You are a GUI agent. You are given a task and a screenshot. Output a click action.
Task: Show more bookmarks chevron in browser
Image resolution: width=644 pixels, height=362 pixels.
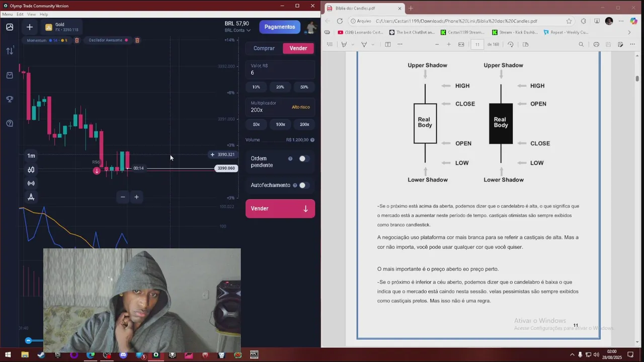tap(629, 32)
